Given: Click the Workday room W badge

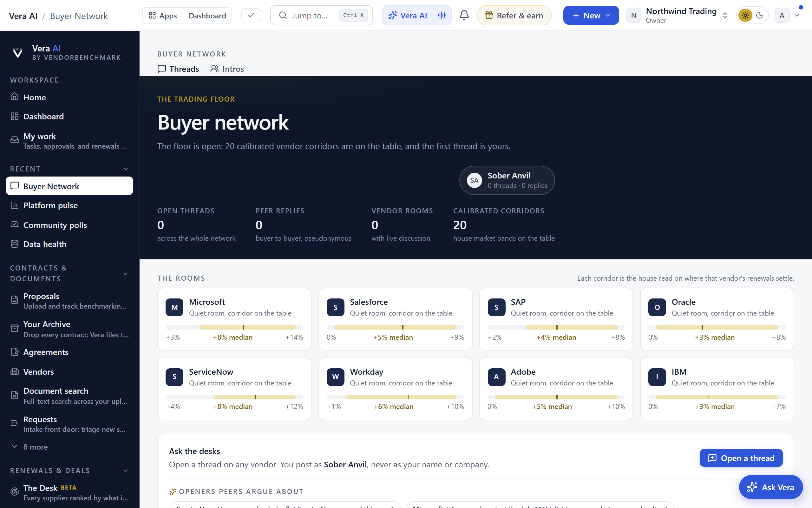Looking at the screenshot, I should tap(336, 377).
